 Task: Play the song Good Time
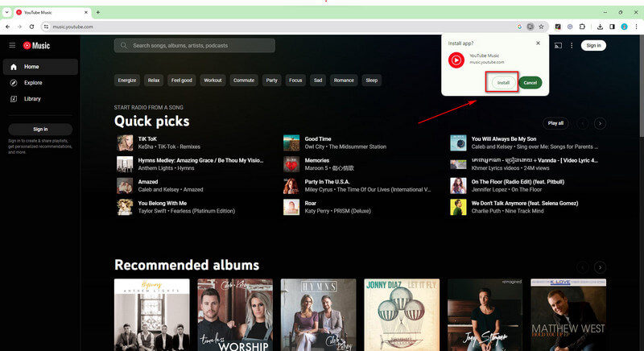[x=318, y=139]
